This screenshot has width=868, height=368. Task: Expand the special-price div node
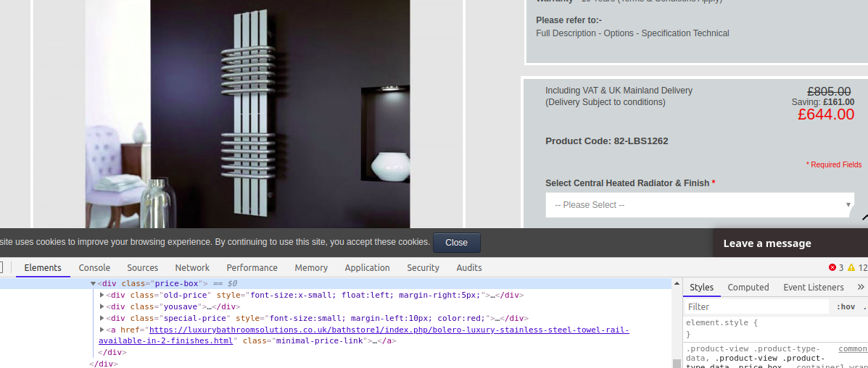coord(102,319)
